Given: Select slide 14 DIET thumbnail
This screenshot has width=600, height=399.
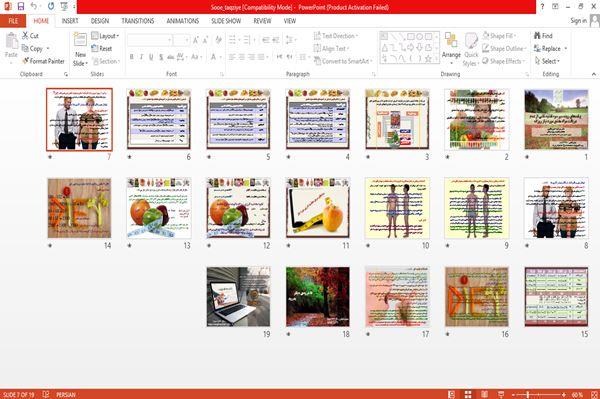Looking at the screenshot, I should pos(79,208).
